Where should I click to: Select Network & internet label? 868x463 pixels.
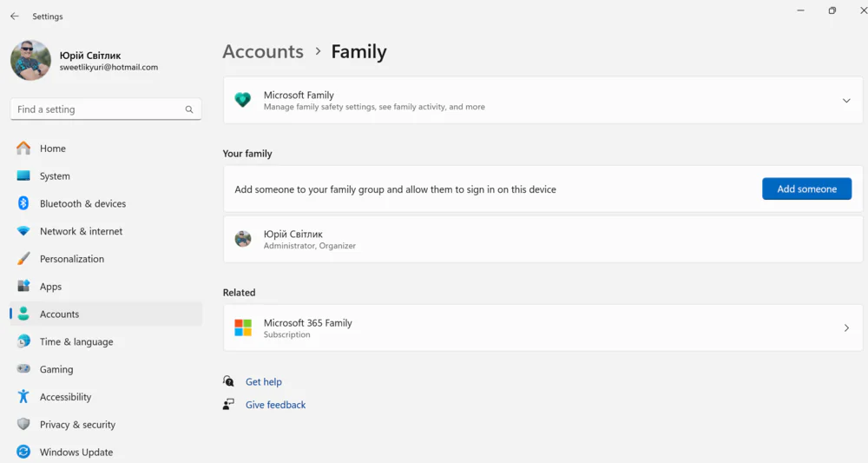tap(81, 231)
